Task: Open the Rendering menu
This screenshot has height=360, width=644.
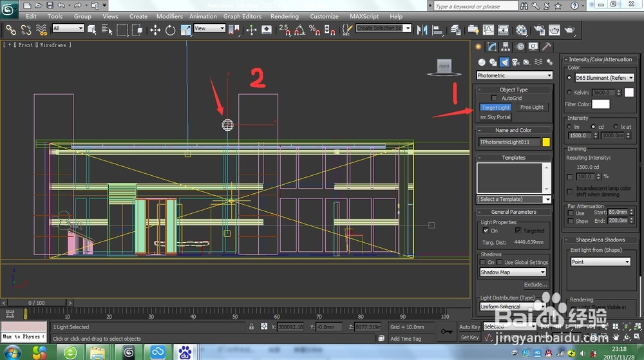Action: click(x=285, y=16)
